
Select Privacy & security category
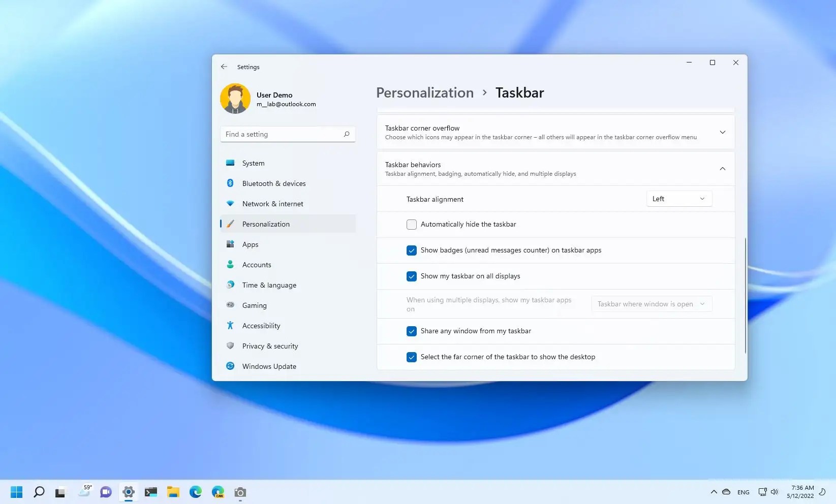270,346
